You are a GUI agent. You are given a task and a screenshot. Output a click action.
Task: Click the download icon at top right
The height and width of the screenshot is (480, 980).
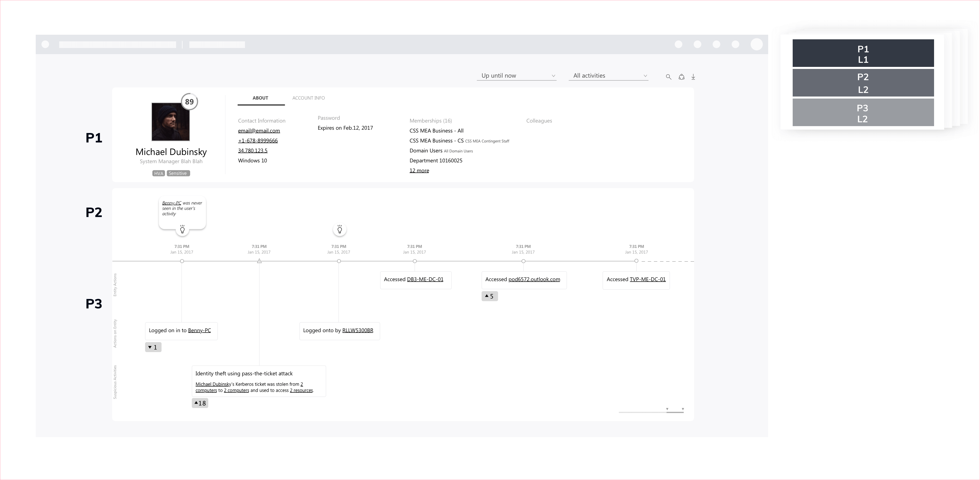point(693,77)
